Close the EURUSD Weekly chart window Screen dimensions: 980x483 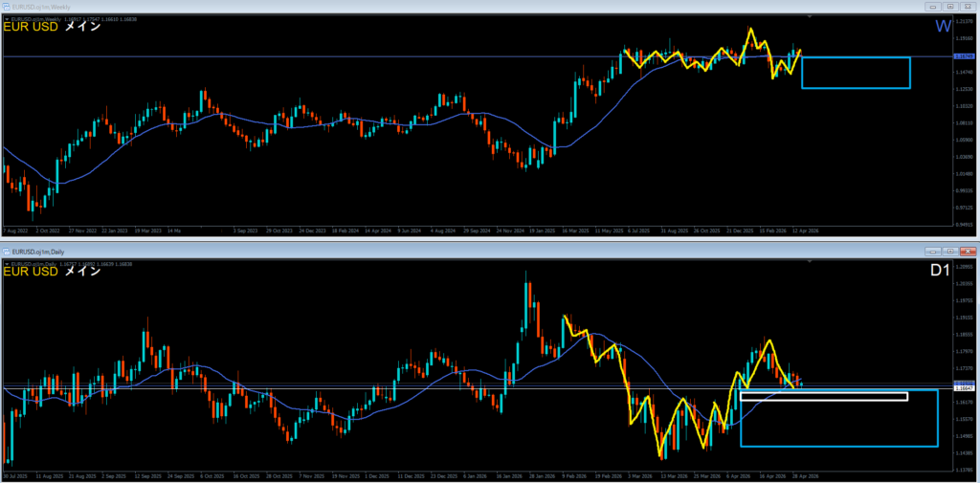[968, 7]
